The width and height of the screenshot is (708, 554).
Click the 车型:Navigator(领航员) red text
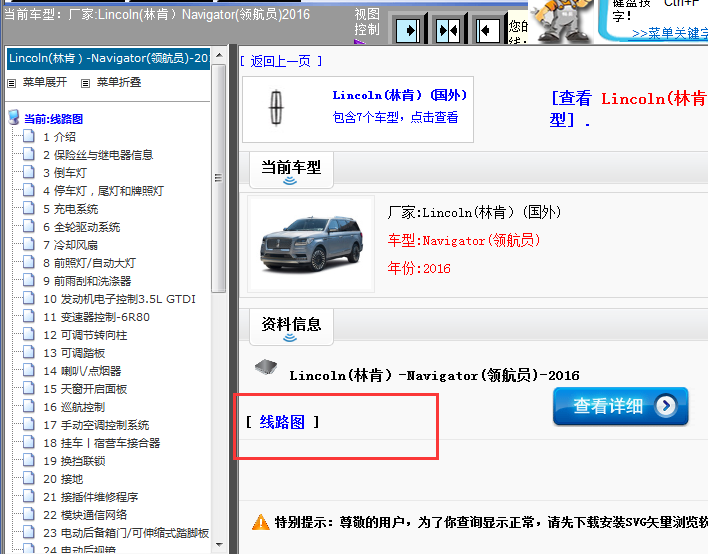[464, 240]
